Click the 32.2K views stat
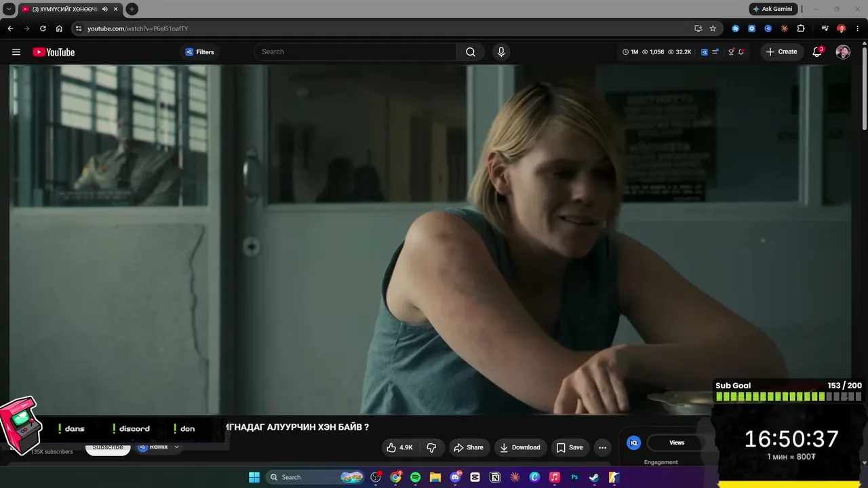Viewport: 868px width, 488px height. tap(679, 52)
